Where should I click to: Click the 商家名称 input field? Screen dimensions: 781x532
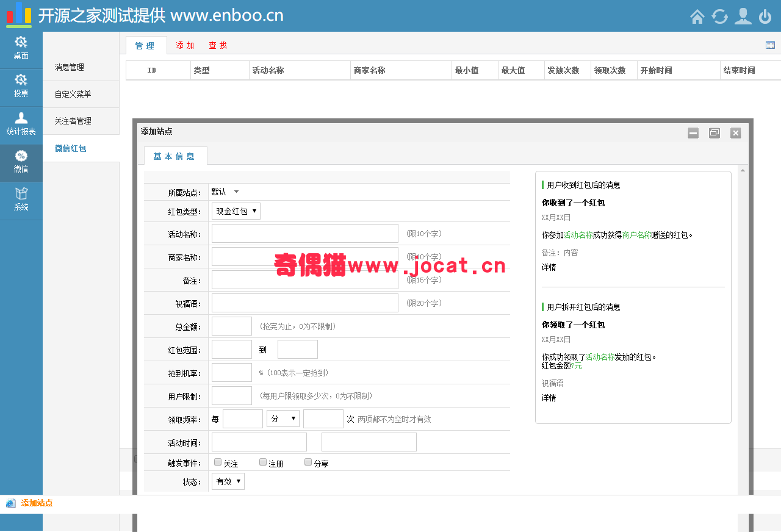click(x=305, y=256)
